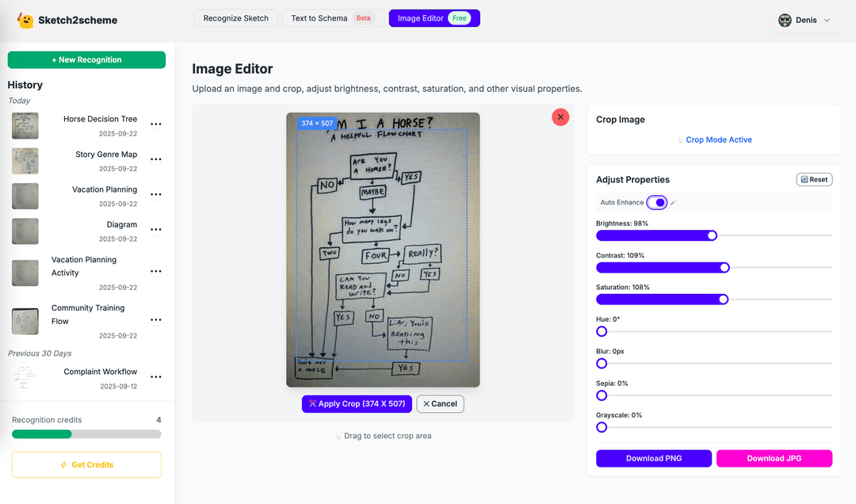
Task: Disable the Auto Enhance toggle
Action: click(656, 202)
